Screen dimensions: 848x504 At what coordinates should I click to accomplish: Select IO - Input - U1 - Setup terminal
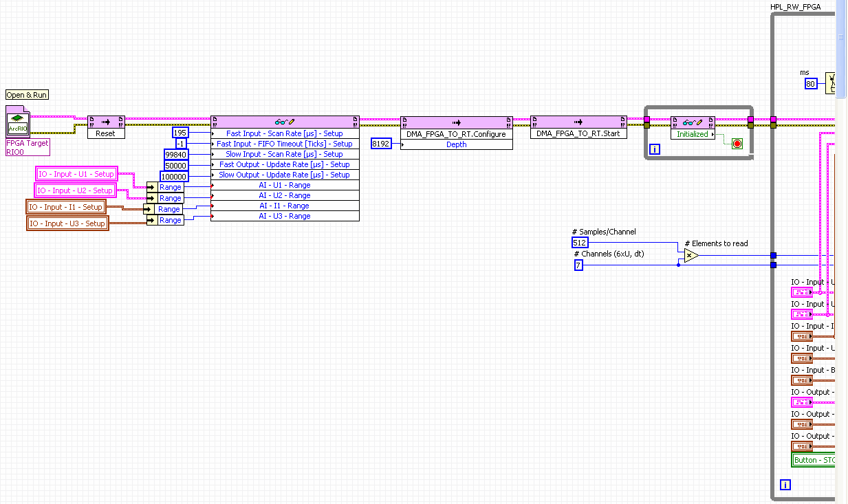point(76,174)
